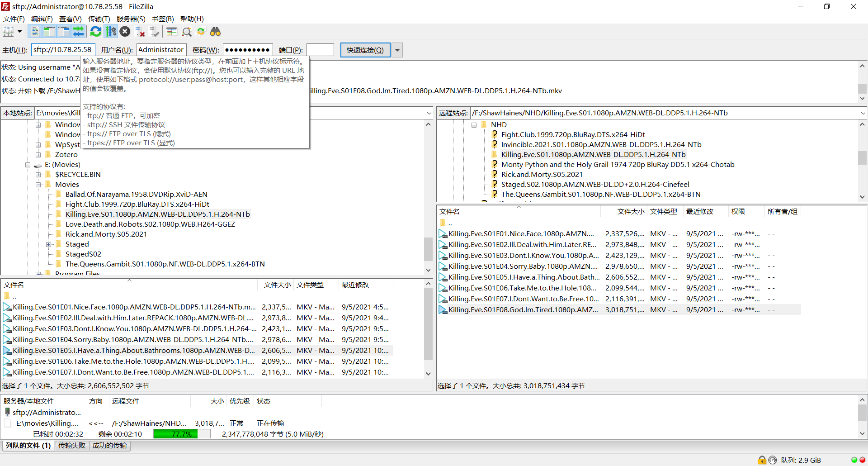Select local Love.Death.and.Robots.S02 folder

[150, 224]
